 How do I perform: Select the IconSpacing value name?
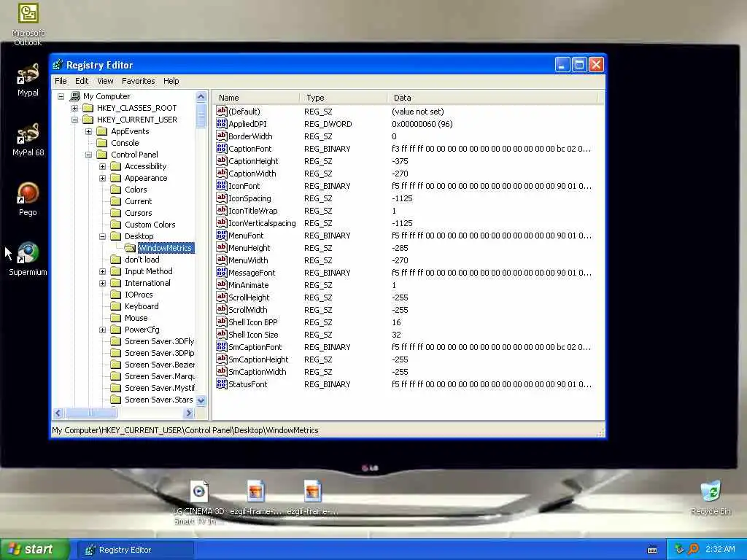[x=249, y=198]
